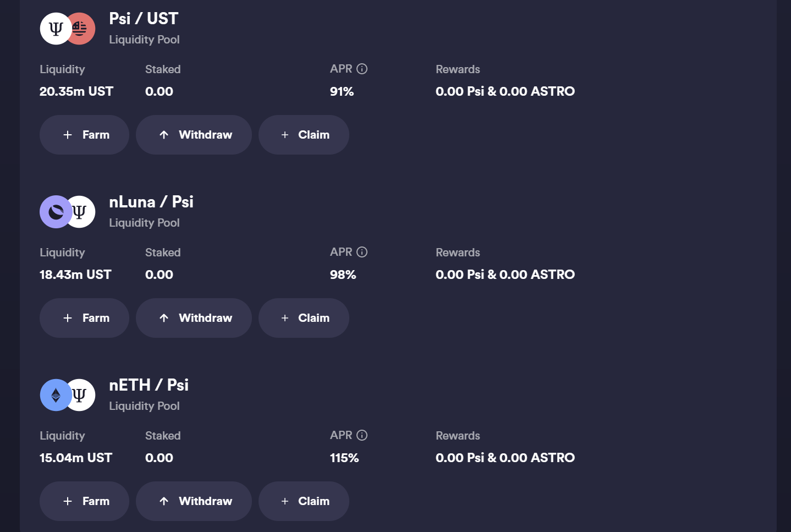Farm the nETH / Psi pool
The image size is (791, 532).
pyautogui.click(x=84, y=501)
